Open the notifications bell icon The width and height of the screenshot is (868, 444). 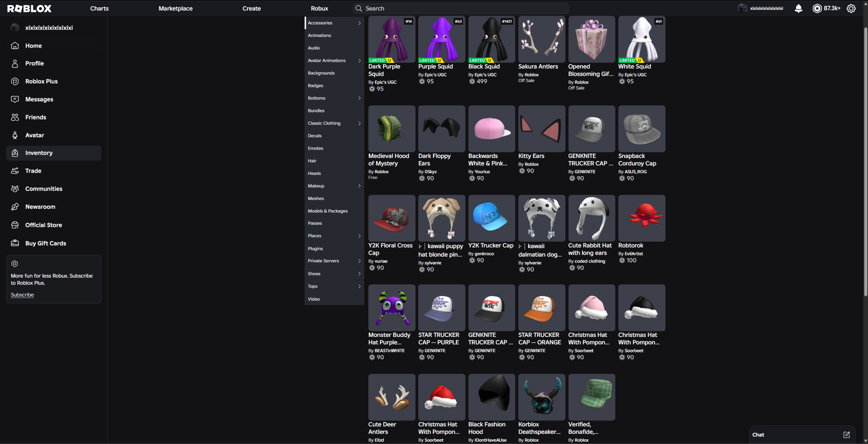[798, 8]
